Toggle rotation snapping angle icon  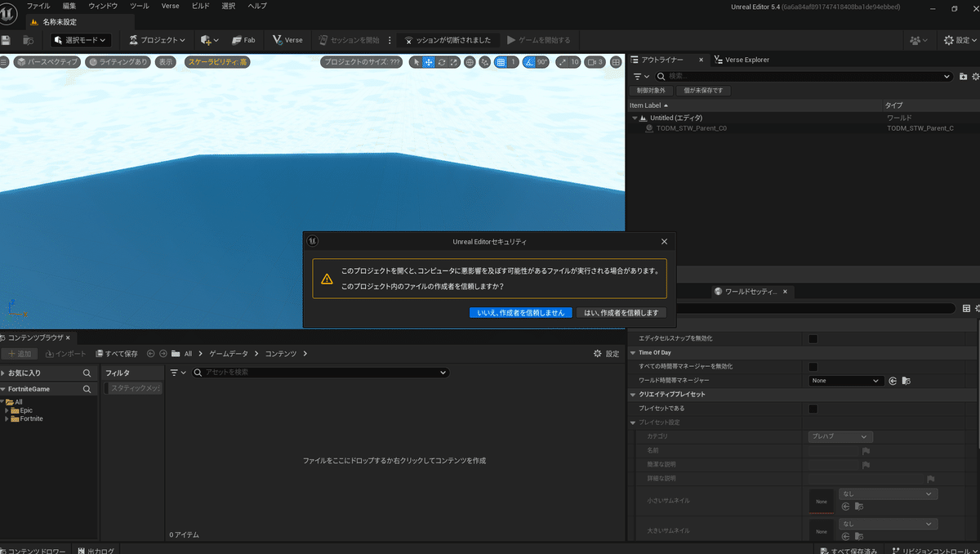[x=529, y=62]
